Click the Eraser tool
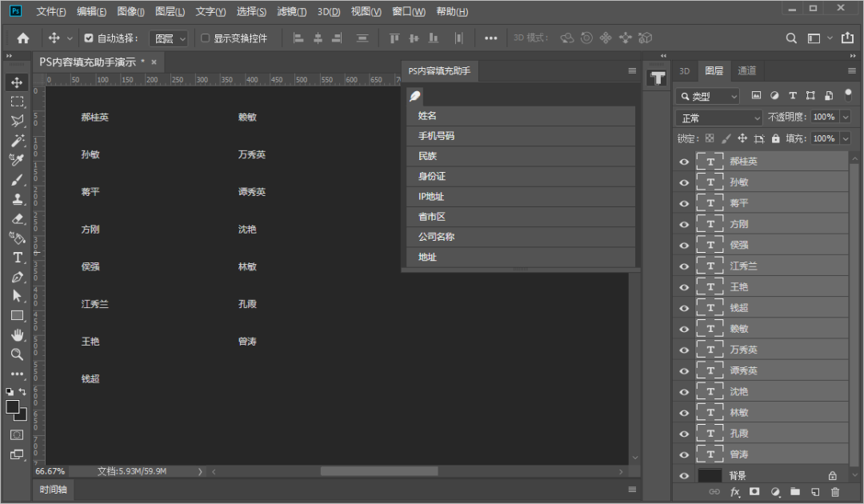 (x=17, y=218)
